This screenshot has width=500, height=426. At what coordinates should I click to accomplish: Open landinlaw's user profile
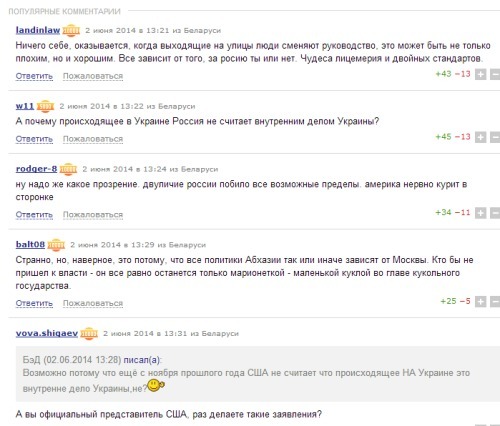(x=38, y=30)
